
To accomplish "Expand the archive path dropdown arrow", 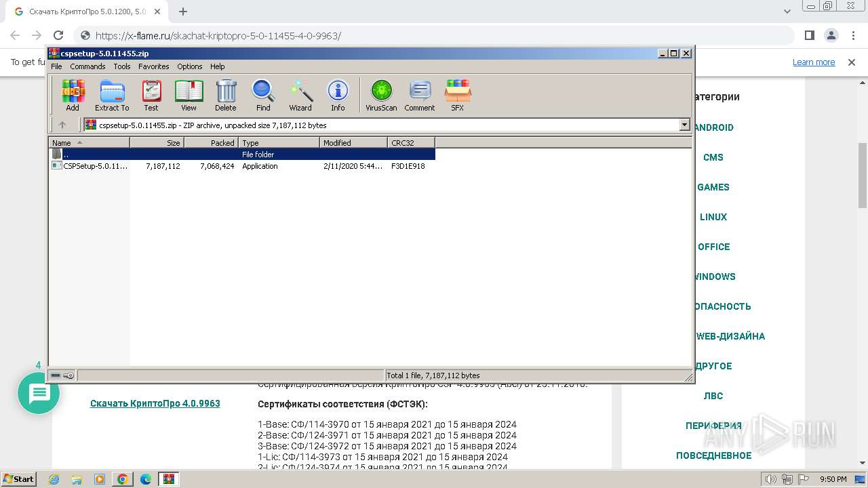I will pyautogui.click(x=684, y=125).
